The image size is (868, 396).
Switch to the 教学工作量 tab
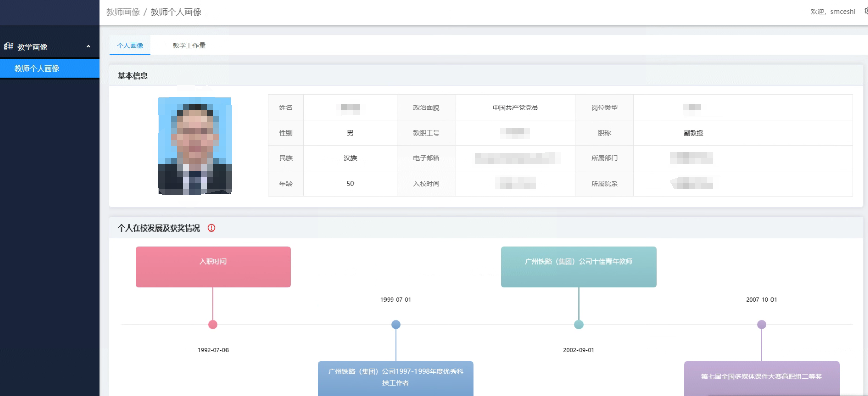pyautogui.click(x=189, y=46)
